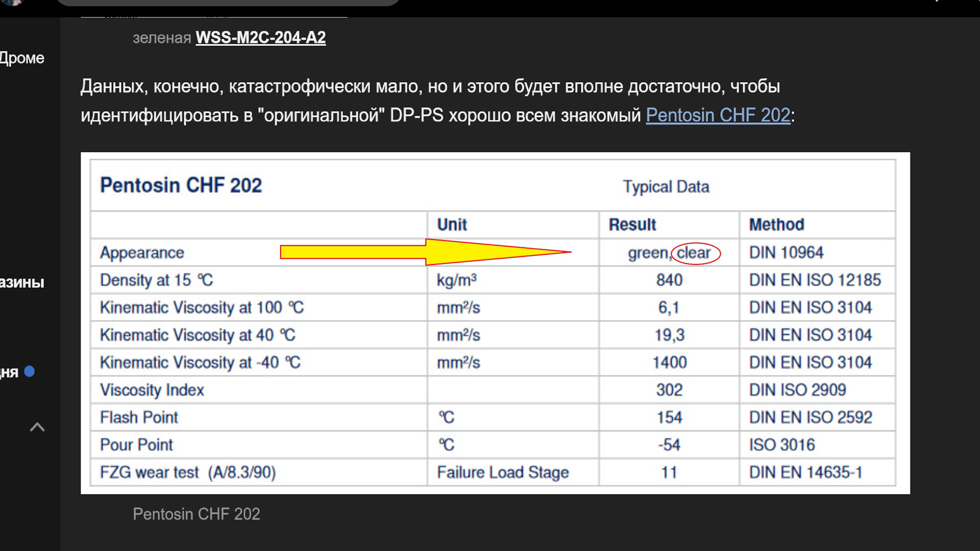Click the 'Typical Data' header text

tap(666, 187)
